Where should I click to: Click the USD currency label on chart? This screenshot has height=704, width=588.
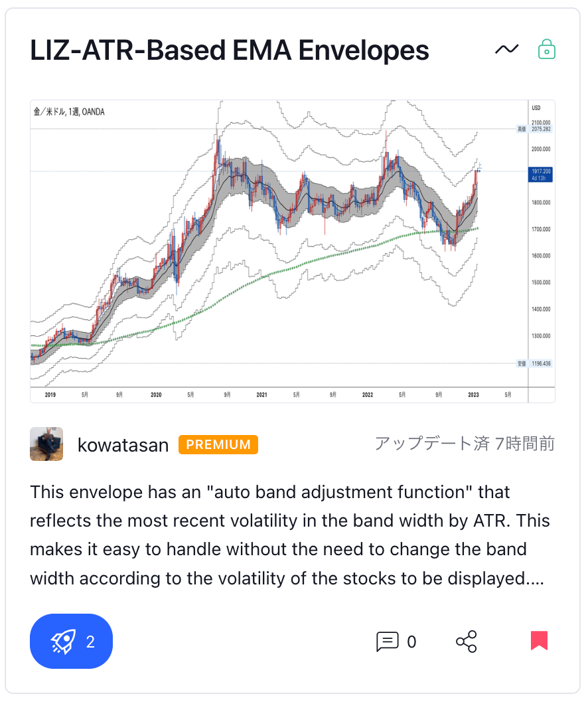tap(537, 108)
